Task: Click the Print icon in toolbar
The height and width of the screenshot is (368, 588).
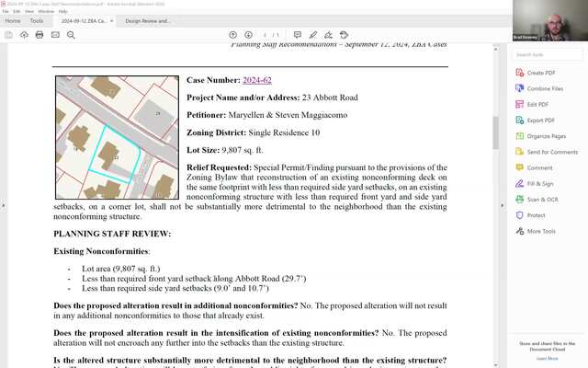Action: click(39, 35)
